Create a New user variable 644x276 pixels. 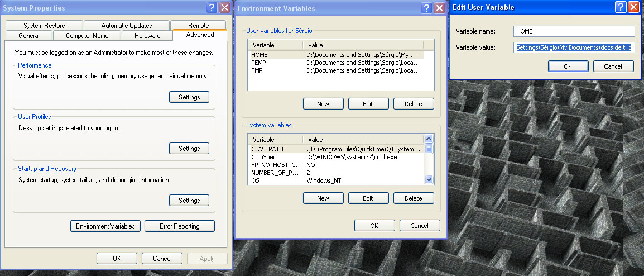pyautogui.click(x=323, y=104)
